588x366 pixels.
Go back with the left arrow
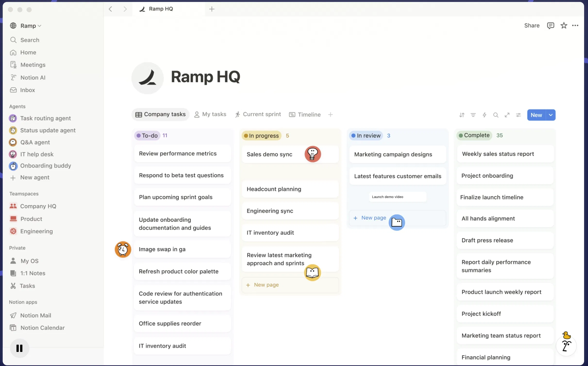pos(110,9)
